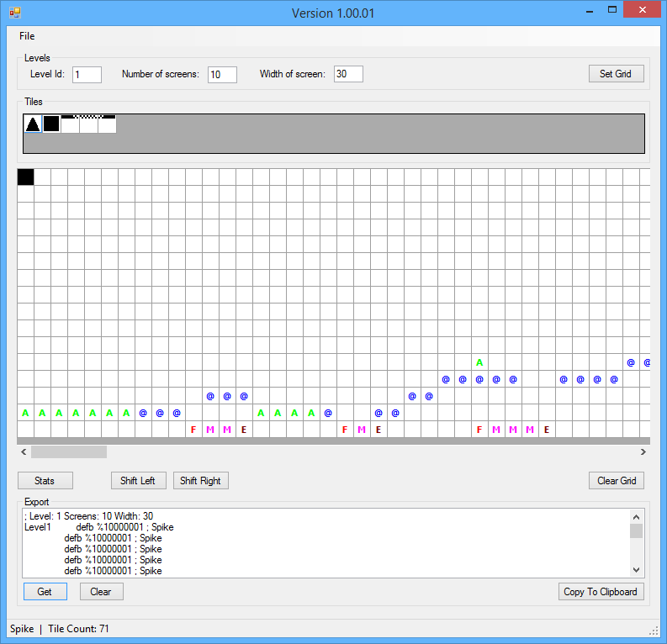The width and height of the screenshot is (667, 644).
Task: Click 'Tile Count: 71' in status bar
Action: pos(78,628)
